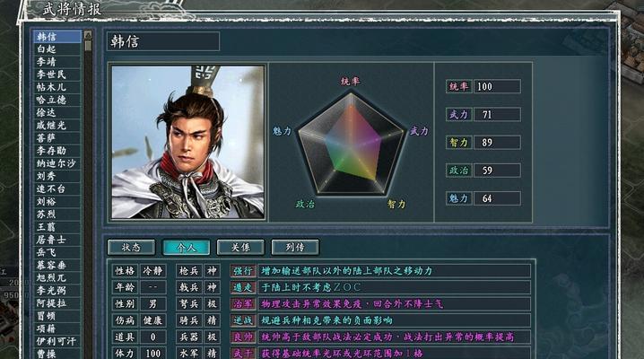Click the 水军 aptitude 精
This screenshot has height=359, width=644.
pyautogui.click(x=212, y=353)
